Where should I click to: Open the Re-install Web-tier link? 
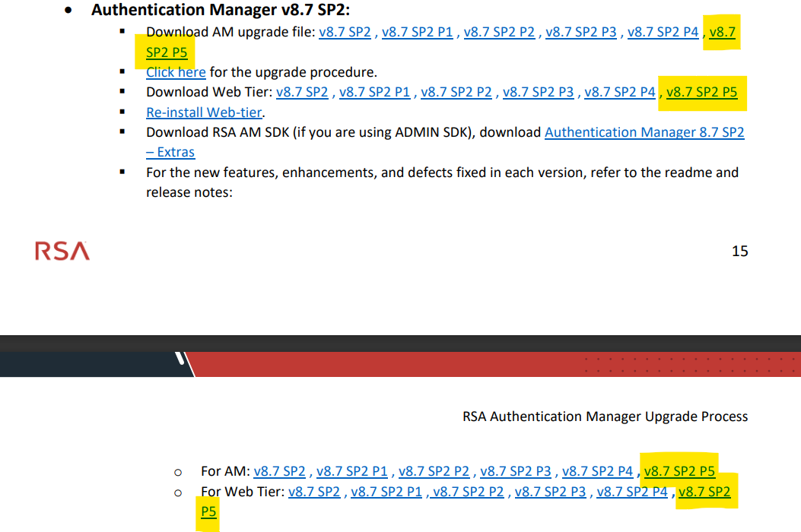click(204, 112)
